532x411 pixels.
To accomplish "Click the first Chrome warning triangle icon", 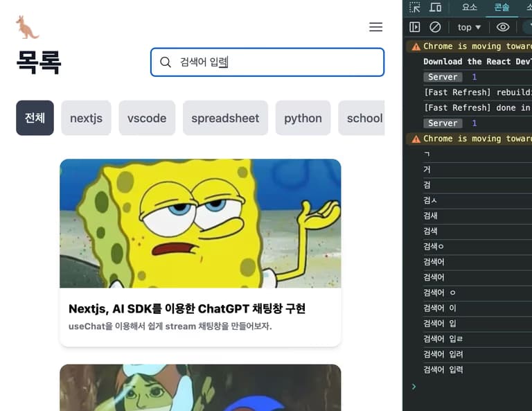I will click(x=416, y=47).
